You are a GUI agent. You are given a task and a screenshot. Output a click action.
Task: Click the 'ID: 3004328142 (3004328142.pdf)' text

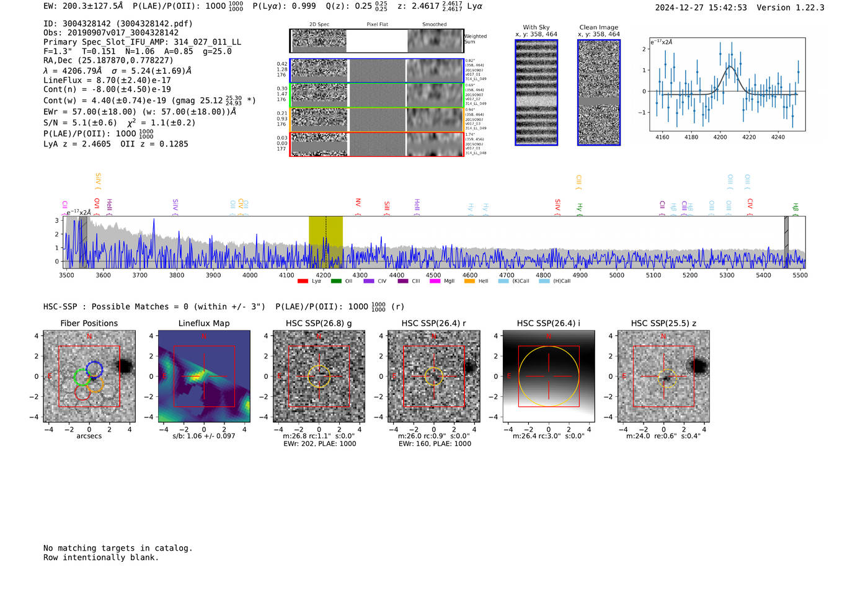click(118, 24)
